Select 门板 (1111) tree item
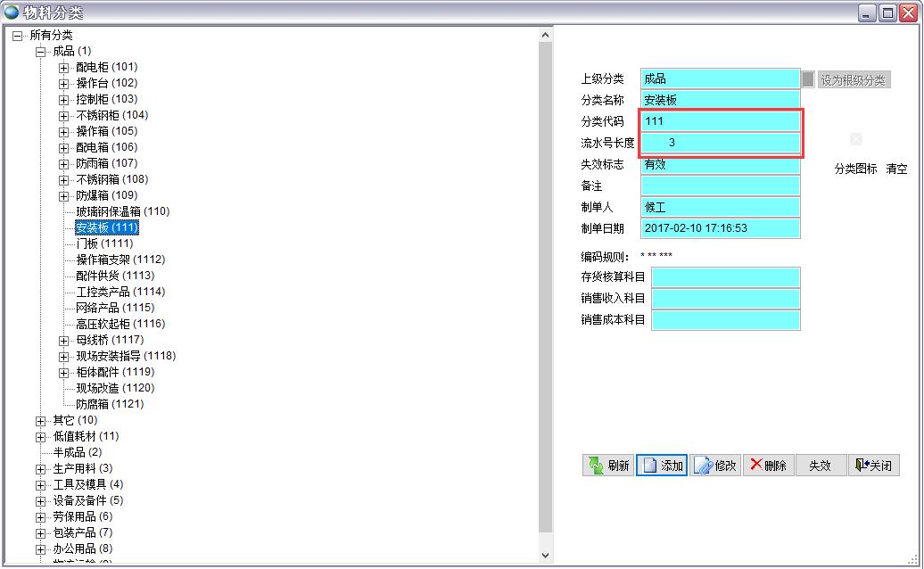Viewport: 924px width, 569px height. 104,243
